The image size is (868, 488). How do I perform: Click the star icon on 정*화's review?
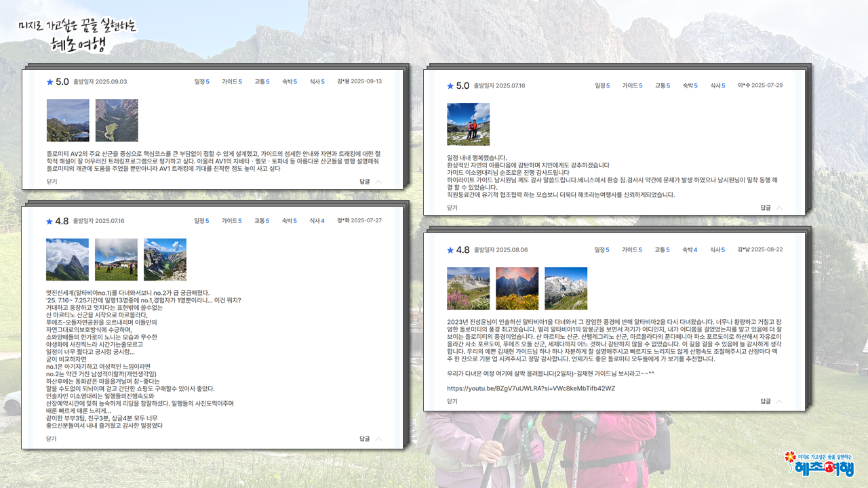pyautogui.click(x=50, y=222)
